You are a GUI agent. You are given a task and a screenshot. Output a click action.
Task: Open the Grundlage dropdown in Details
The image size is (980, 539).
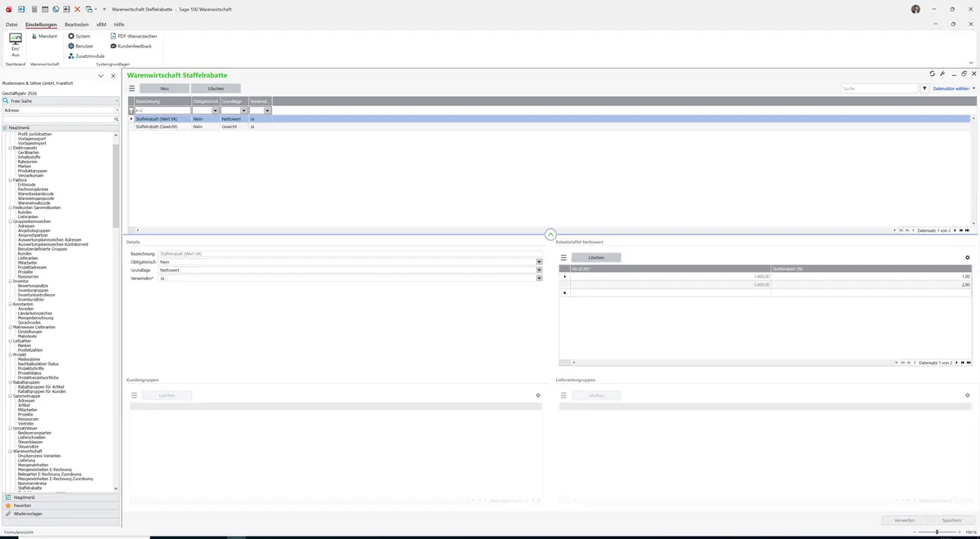(x=539, y=270)
